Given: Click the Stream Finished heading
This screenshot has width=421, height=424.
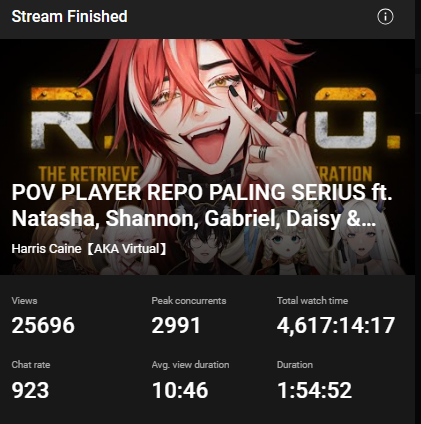Looking at the screenshot, I should point(69,16).
